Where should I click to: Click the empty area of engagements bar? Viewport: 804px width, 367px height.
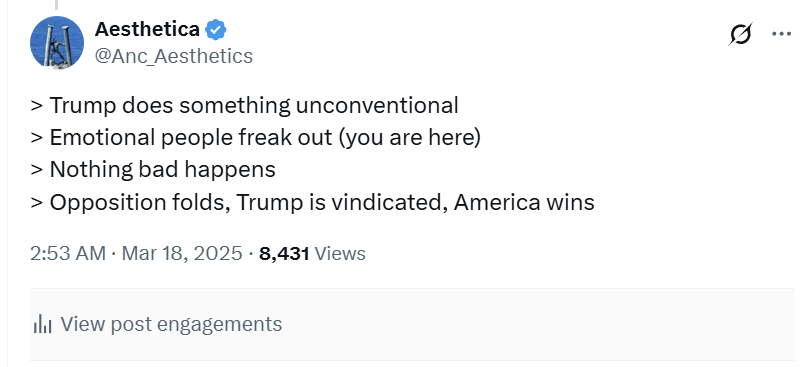(538, 324)
